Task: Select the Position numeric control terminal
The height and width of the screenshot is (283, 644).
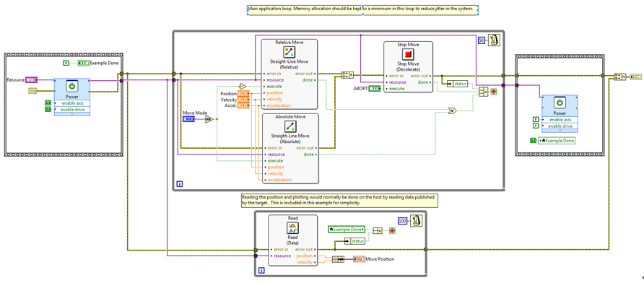Action: 243,94
